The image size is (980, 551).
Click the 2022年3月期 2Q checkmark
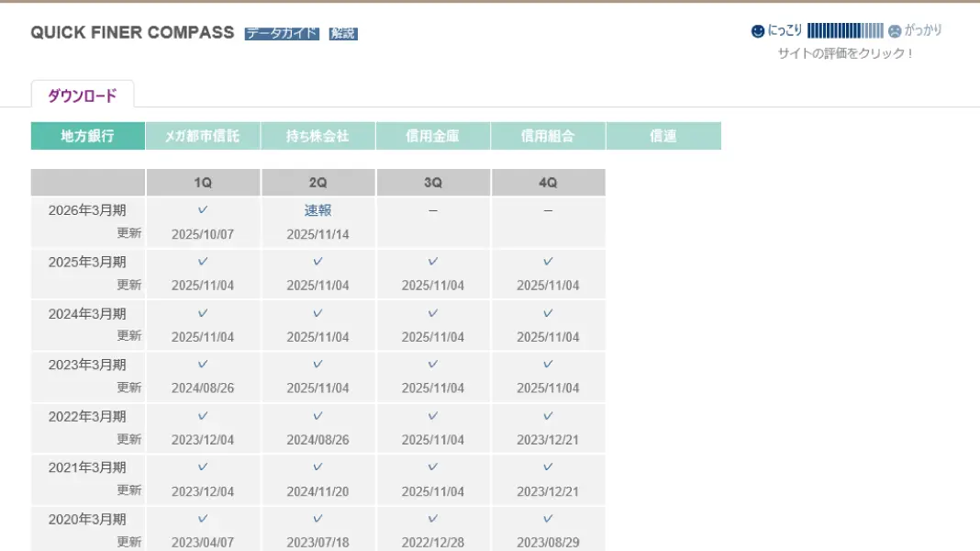coord(317,416)
